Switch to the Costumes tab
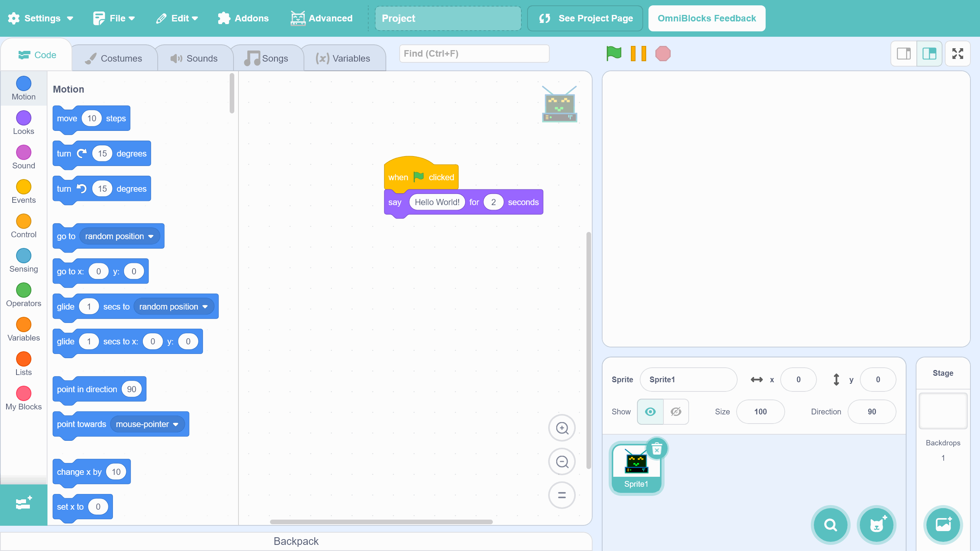Image resolution: width=980 pixels, height=551 pixels. tap(114, 59)
